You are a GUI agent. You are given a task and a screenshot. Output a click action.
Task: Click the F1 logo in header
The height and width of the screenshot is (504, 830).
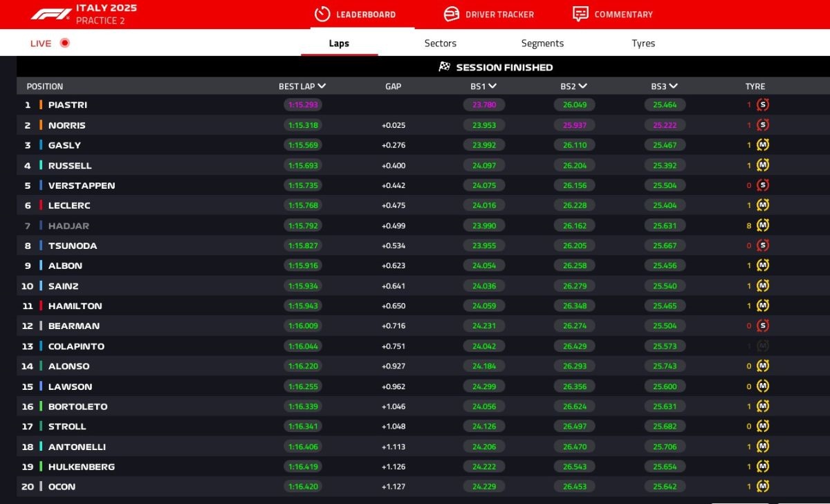51,14
